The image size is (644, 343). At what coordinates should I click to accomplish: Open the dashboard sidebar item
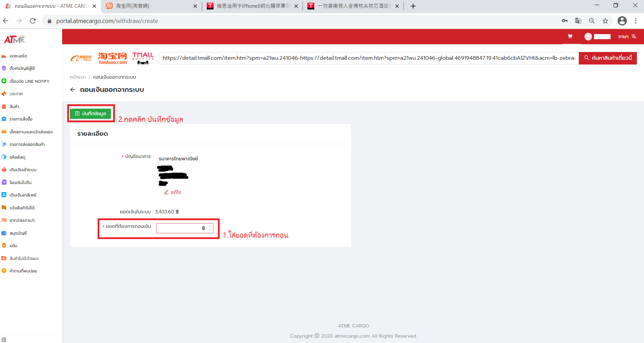click(x=18, y=56)
